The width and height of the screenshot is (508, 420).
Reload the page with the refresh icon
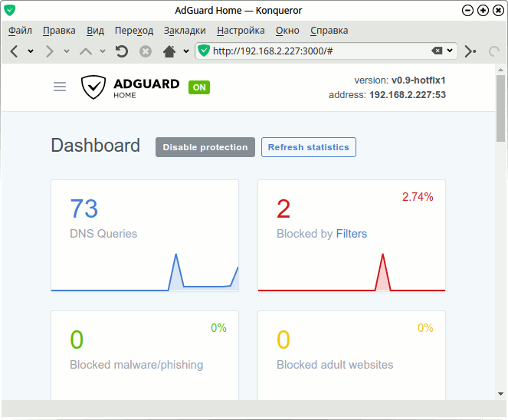122,51
